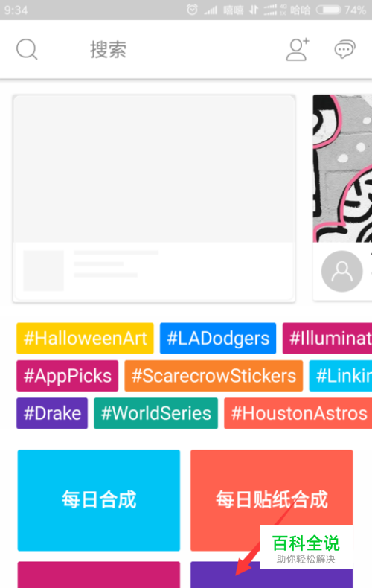Open the blue 每日合成 tile

click(99, 500)
